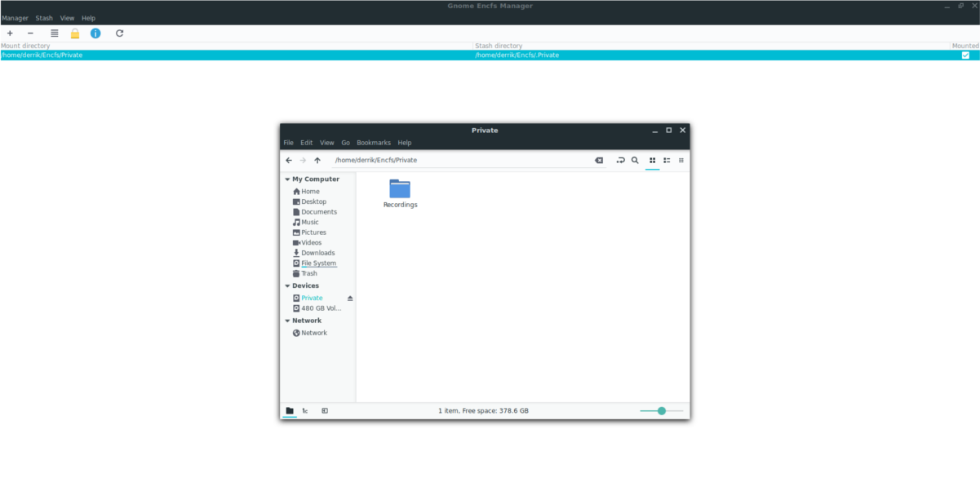Show tree view sidebar from status bar
Image resolution: width=980 pixels, height=500 pixels.
[x=305, y=411]
